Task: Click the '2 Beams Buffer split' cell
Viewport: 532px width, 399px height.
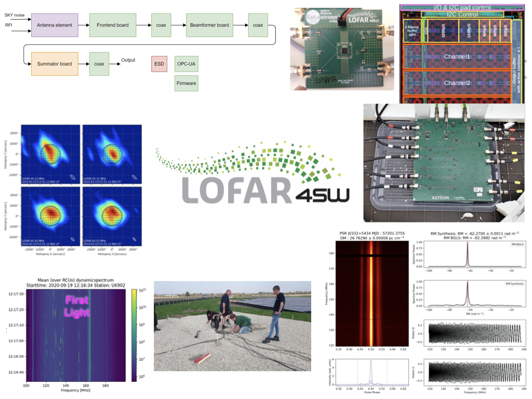Action: (412, 31)
